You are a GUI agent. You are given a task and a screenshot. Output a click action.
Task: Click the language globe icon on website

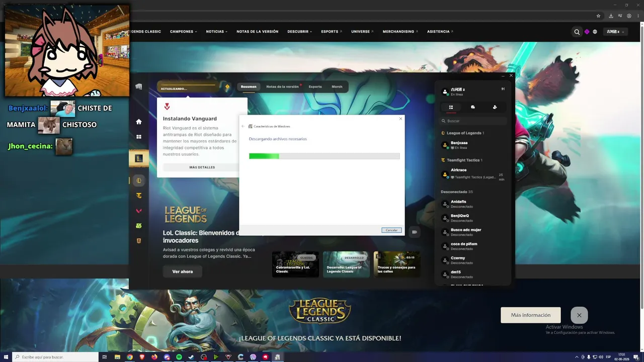[x=595, y=32]
